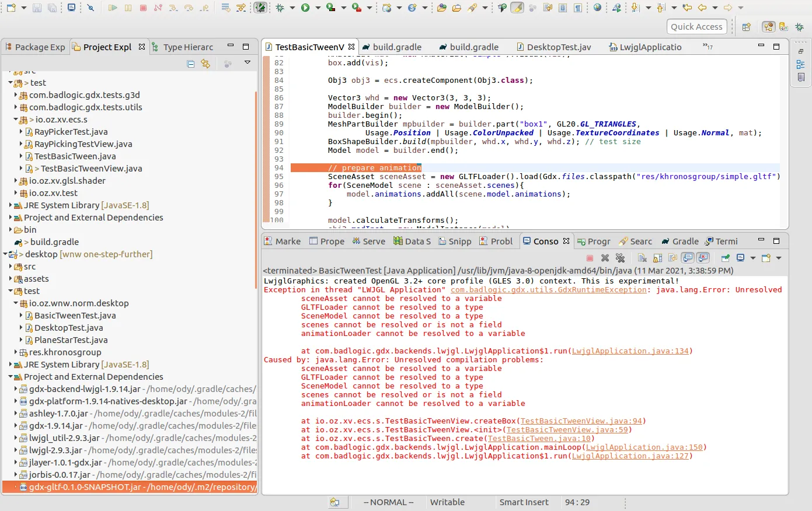
Task: Click Skip All Breakpoints icon
Action: (x=90, y=8)
